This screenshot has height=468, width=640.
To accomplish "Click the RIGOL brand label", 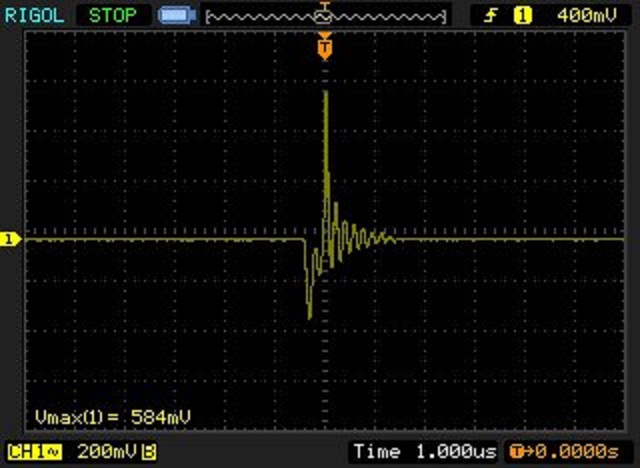I will point(34,16).
